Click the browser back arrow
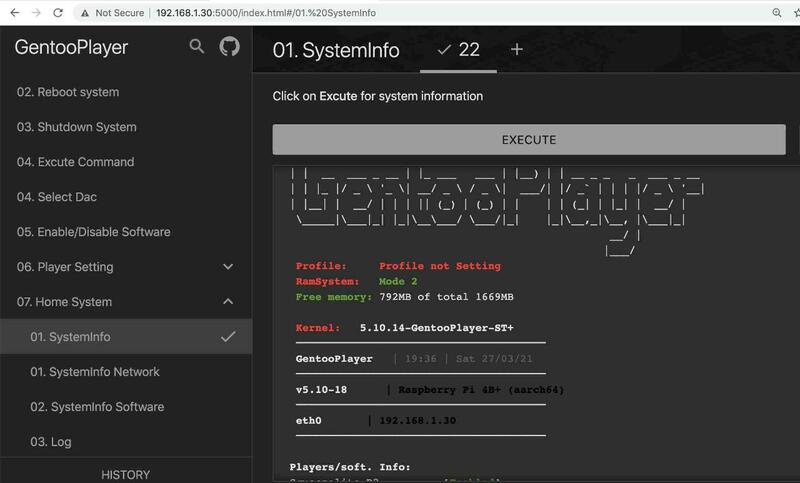 coord(12,13)
